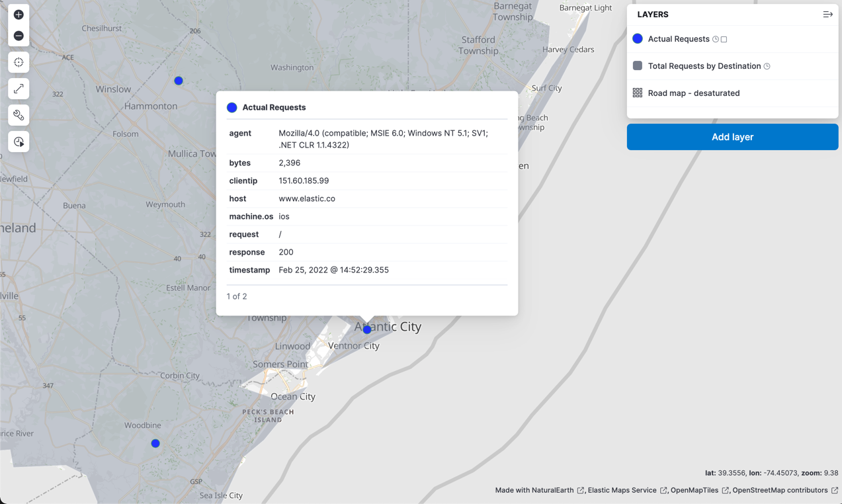Open Road map - desaturated layer options

[x=694, y=93]
